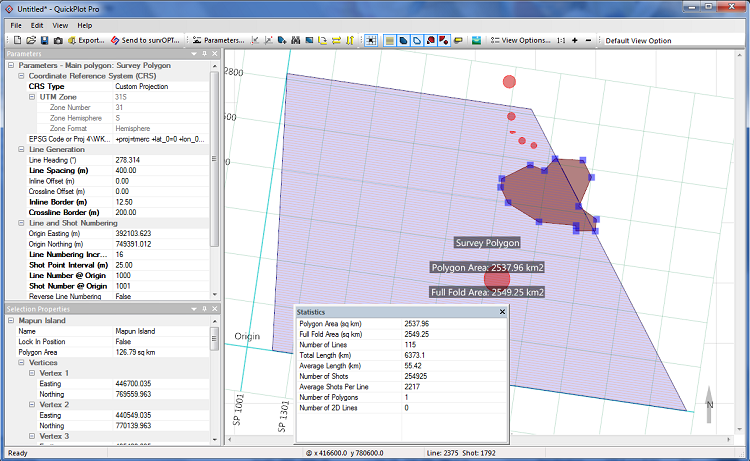Close the Statistics panel
This screenshot has height=461, width=750.
tap(500, 312)
